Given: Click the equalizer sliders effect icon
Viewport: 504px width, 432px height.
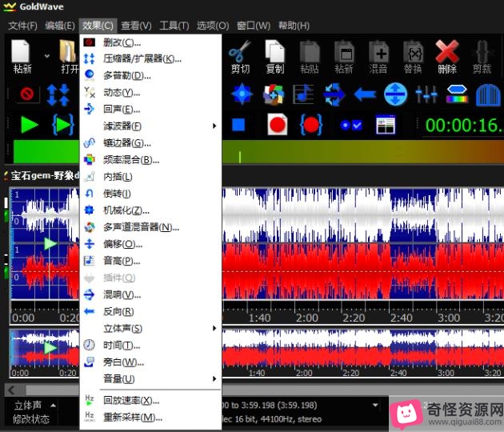Looking at the screenshot, I should (426, 94).
